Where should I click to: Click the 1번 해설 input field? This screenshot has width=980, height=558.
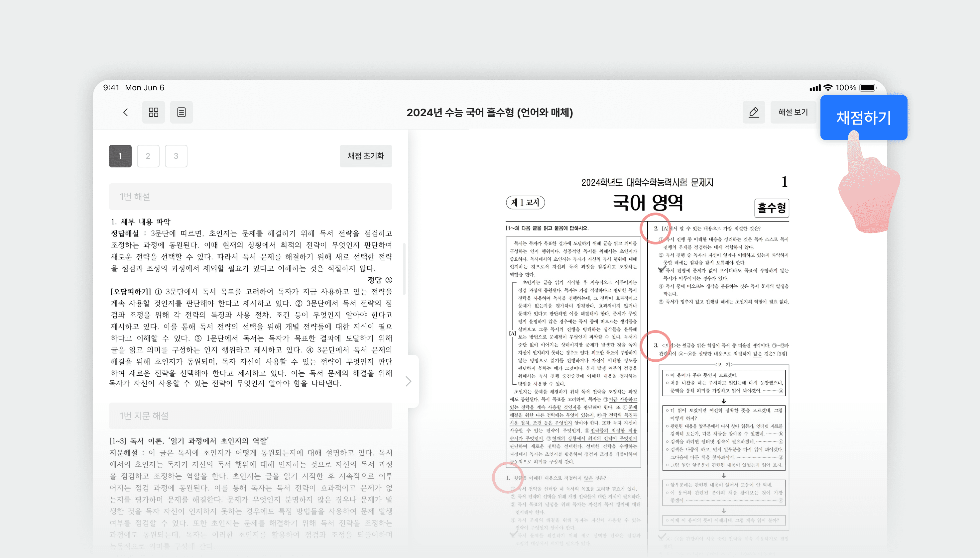251,197
